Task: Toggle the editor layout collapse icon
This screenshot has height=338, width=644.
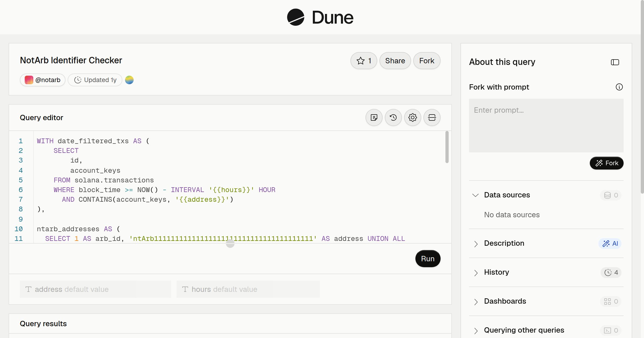Action: [432, 117]
